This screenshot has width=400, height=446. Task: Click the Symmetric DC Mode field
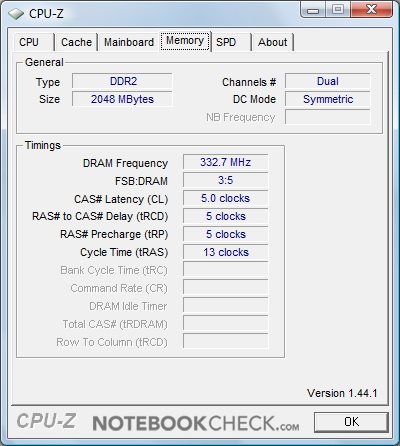tap(328, 99)
